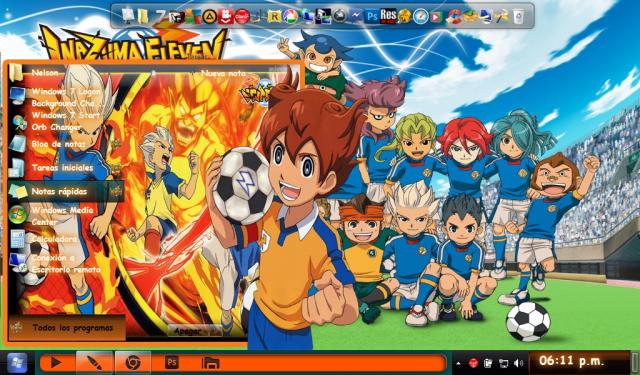The height and width of the screenshot is (375, 640).
Task: Open the yellow folder in the dock
Action: (x=143, y=16)
